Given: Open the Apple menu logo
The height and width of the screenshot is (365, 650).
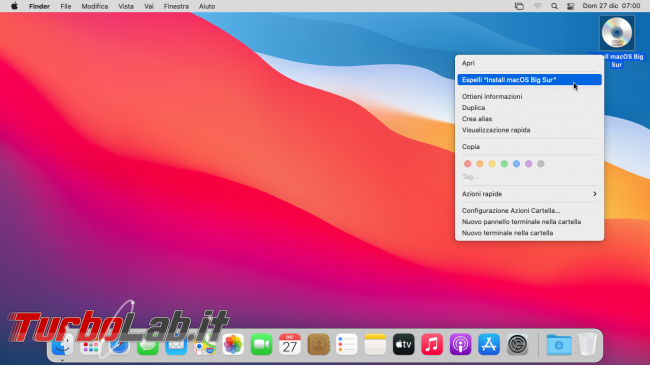Looking at the screenshot, I should [x=14, y=6].
